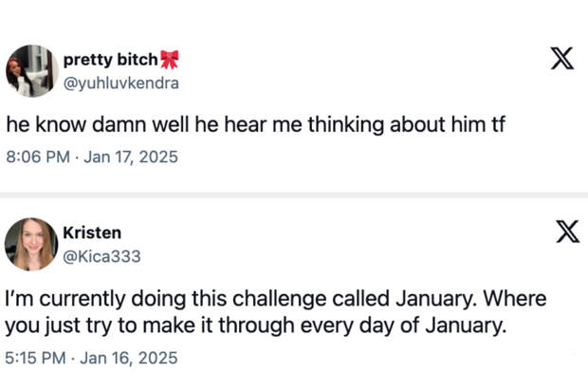Viewport: 588px width, 390px height.
Task: Click the gray divider between the two tweets
Action: (294, 195)
